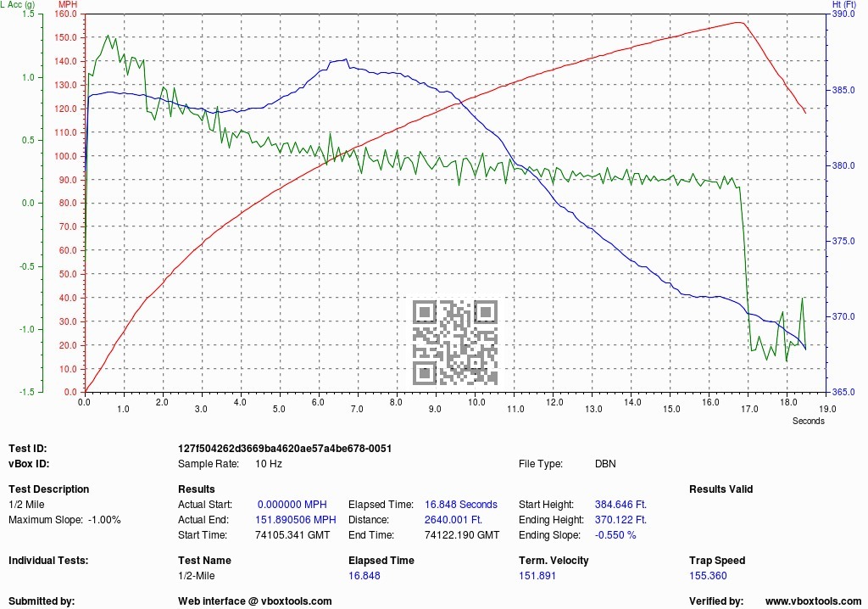Select the Results Valid heading
868x609 pixels.
(721, 489)
